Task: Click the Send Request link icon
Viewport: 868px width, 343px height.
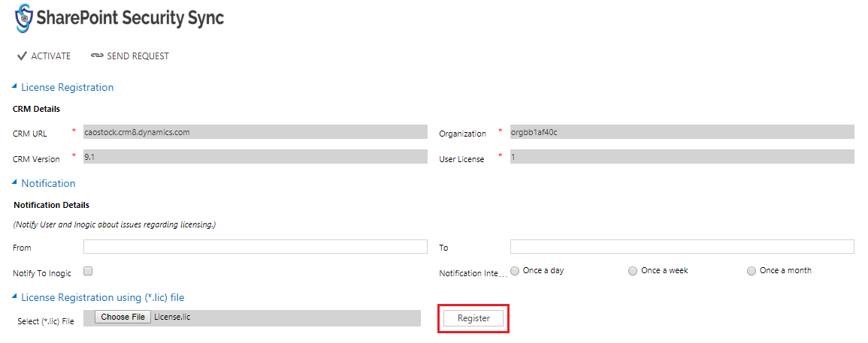Action: point(97,56)
